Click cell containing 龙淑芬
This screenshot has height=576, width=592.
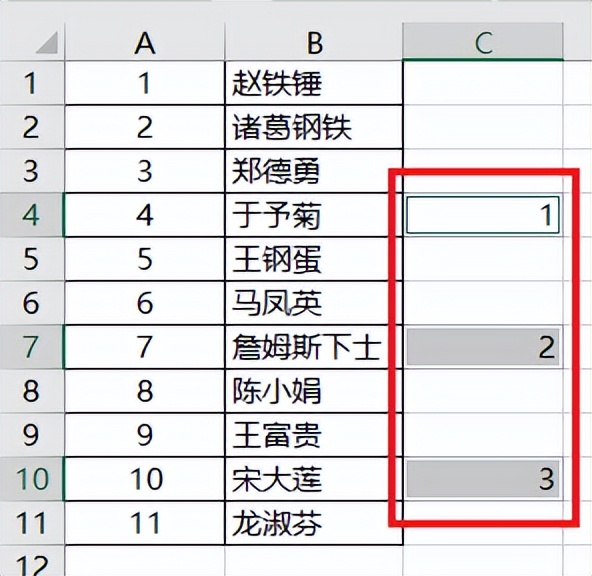tap(314, 523)
